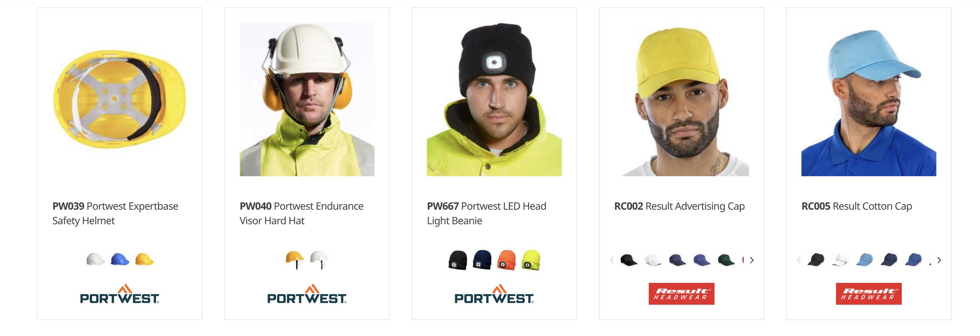This screenshot has height=336, width=980.
Task: Open RC005 Result Cotton Cap title
Action: click(x=857, y=206)
